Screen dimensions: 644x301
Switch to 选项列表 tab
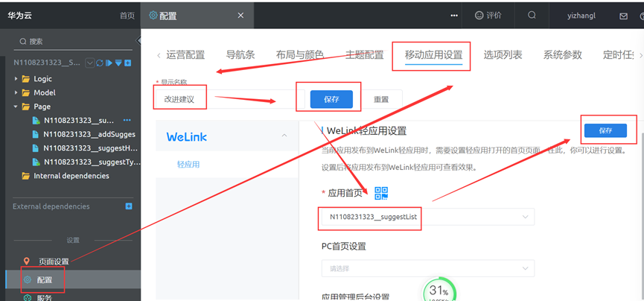[x=503, y=54]
